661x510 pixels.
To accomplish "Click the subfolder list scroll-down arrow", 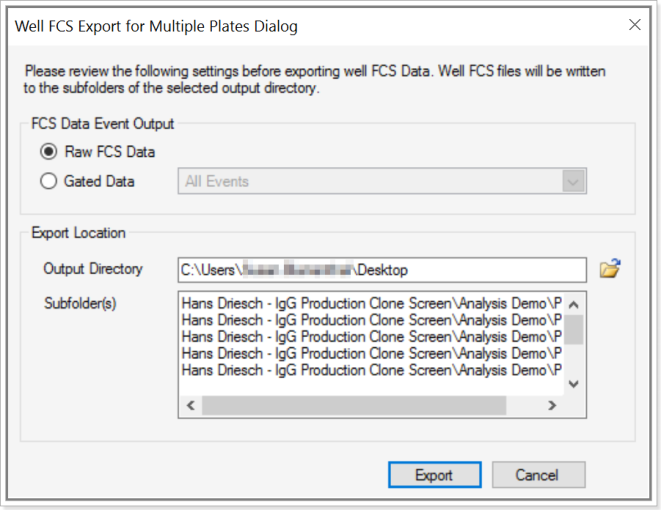I will (573, 384).
